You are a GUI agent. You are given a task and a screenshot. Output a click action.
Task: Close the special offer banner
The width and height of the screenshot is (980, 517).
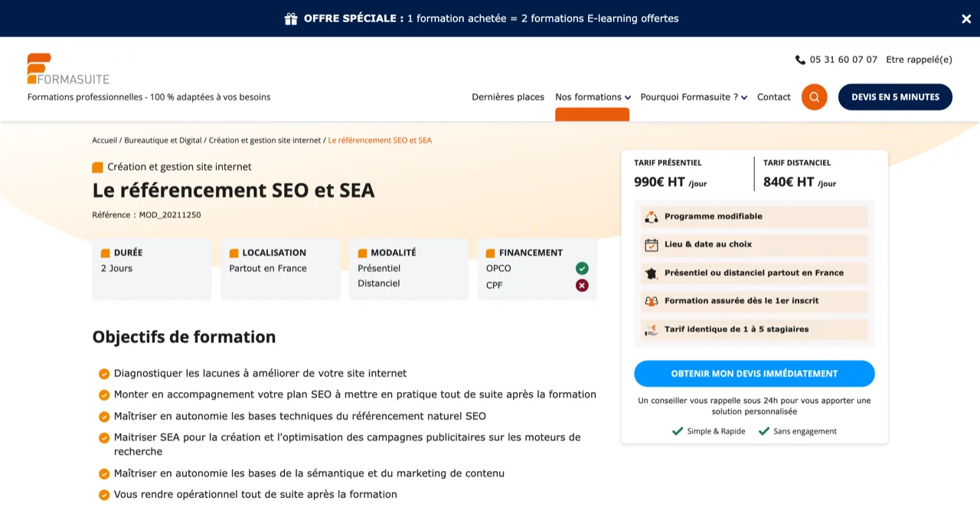pyautogui.click(x=966, y=18)
